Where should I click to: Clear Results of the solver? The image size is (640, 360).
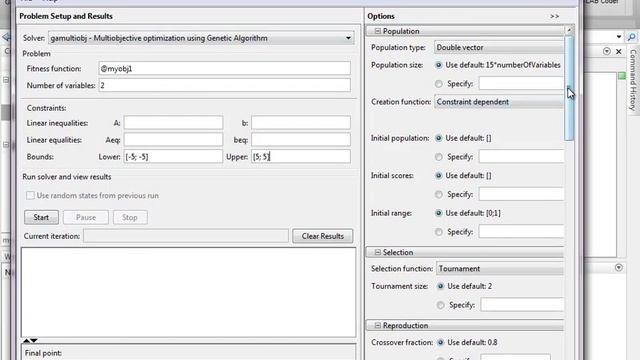pos(322,236)
